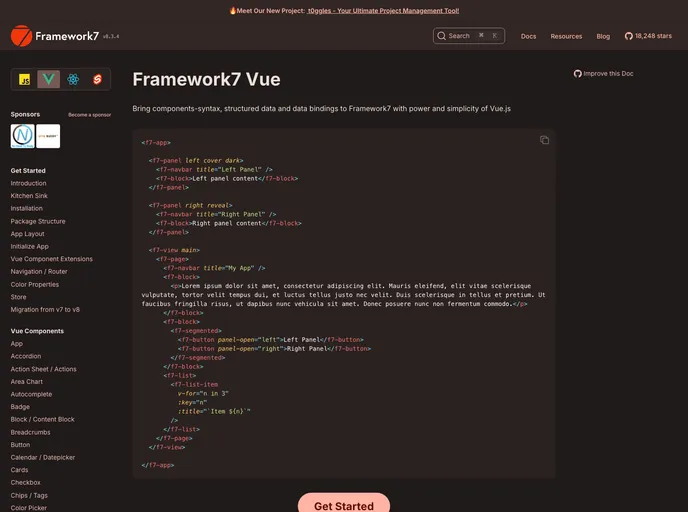Open the first sponsor logo with N

click(x=22, y=136)
